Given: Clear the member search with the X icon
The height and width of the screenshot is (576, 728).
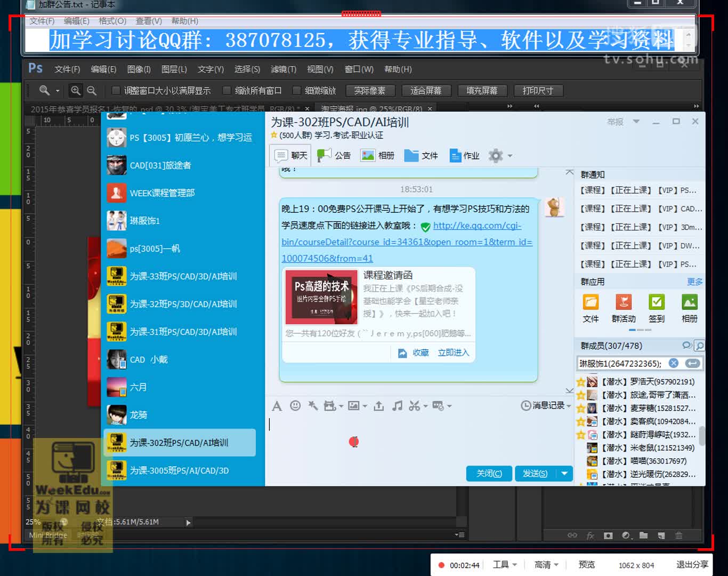Looking at the screenshot, I should (x=674, y=363).
